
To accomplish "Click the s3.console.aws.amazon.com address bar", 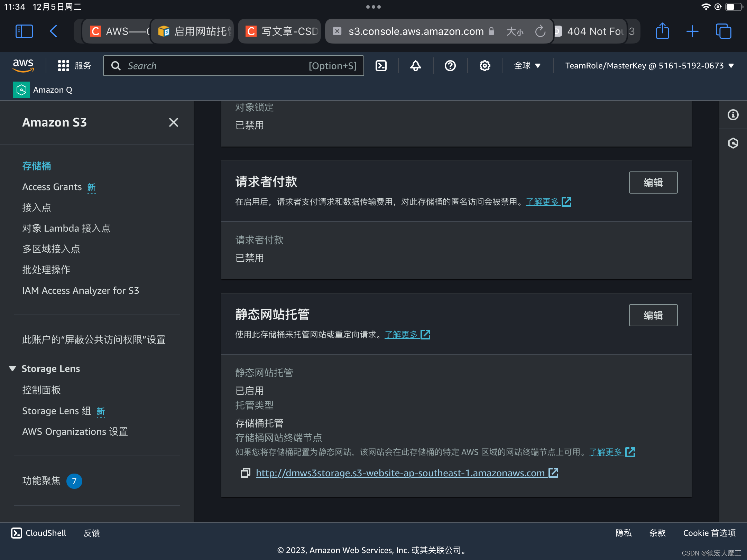I will coord(416,31).
